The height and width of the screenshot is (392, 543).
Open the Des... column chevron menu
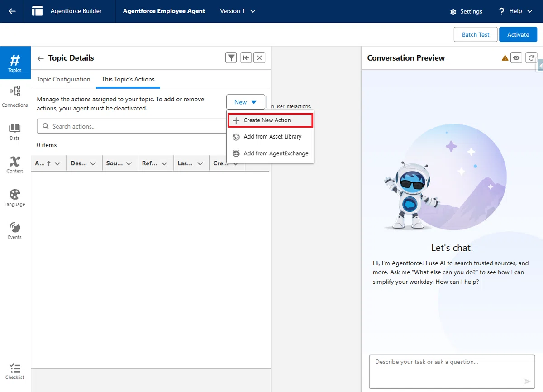[93, 164]
